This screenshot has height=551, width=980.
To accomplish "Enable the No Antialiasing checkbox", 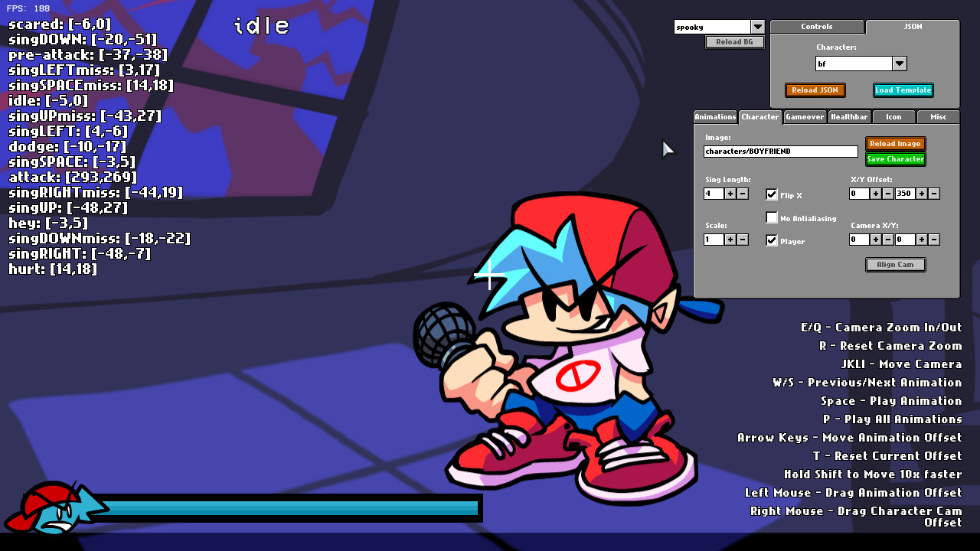I will tap(772, 217).
